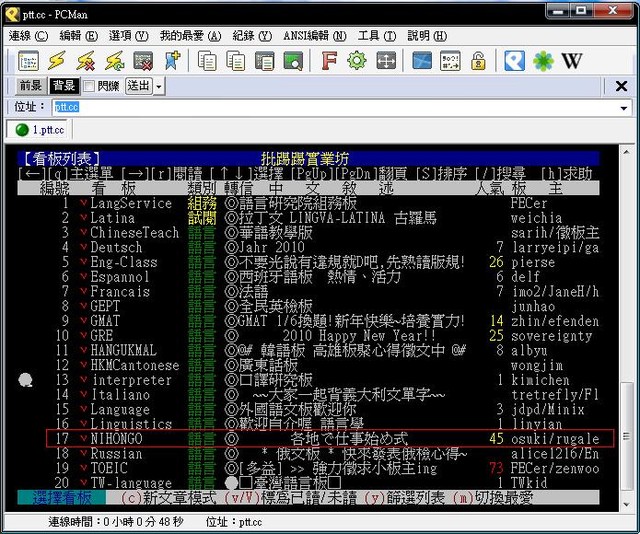Click the auto-reply symbols toolbar icon
Image resolution: width=640 pixels, height=534 pixels.
(x=451, y=61)
